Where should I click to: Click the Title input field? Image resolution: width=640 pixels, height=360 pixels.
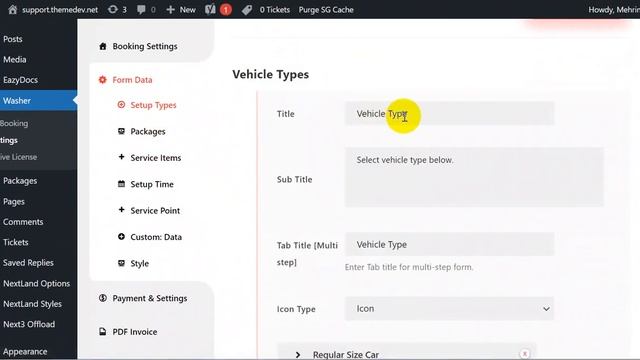[449, 113]
